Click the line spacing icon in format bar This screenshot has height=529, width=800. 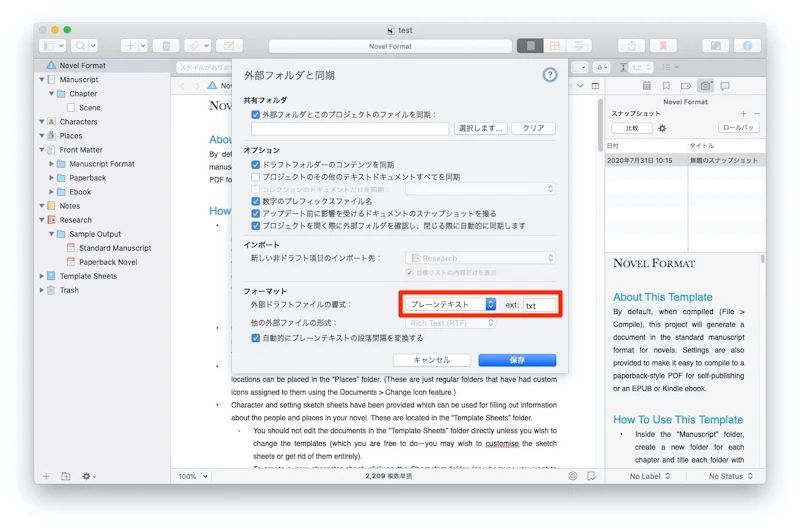pyautogui.click(x=623, y=67)
